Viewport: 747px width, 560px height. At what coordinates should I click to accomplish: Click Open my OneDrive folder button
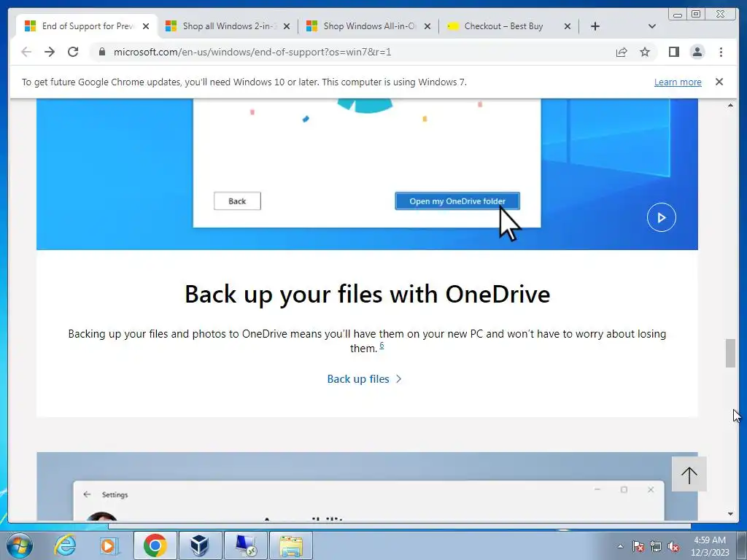click(457, 201)
